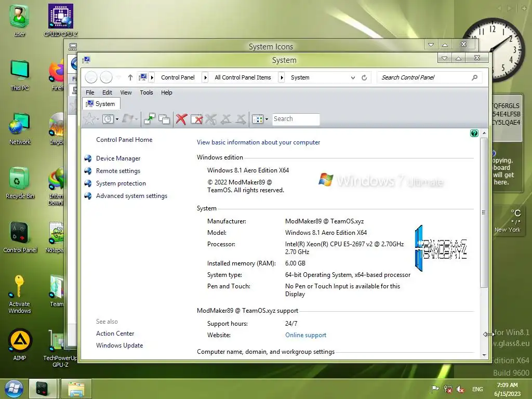532x399 pixels.
Task: Expand the Control Panel breadcrumb arrow
Action: pos(205,78)
